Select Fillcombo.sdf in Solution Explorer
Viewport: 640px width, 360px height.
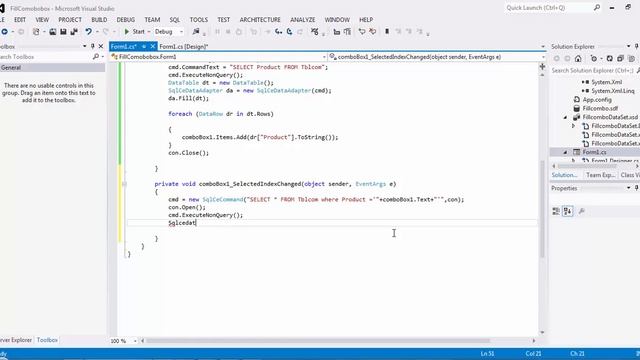coord(600,109)
